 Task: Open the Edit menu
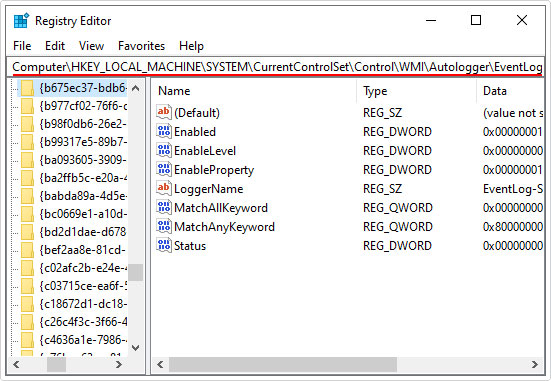click(x=55, y=46)
